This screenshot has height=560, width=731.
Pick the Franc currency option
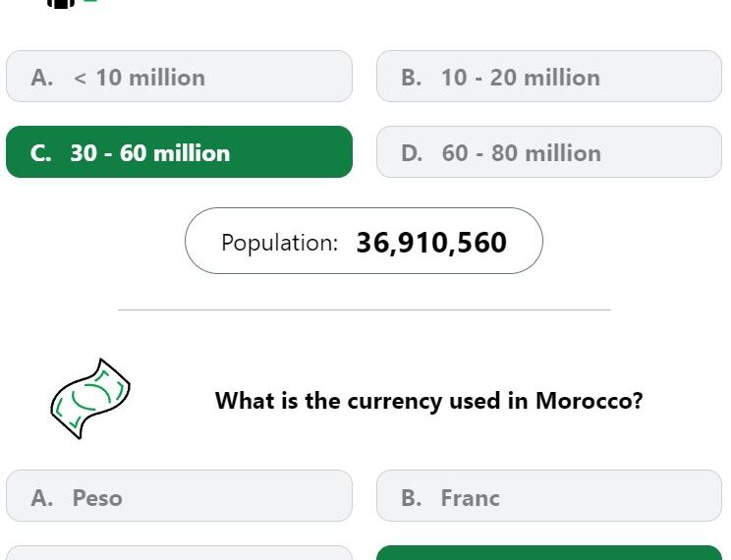pyautogui.click(x=549, y=496)
